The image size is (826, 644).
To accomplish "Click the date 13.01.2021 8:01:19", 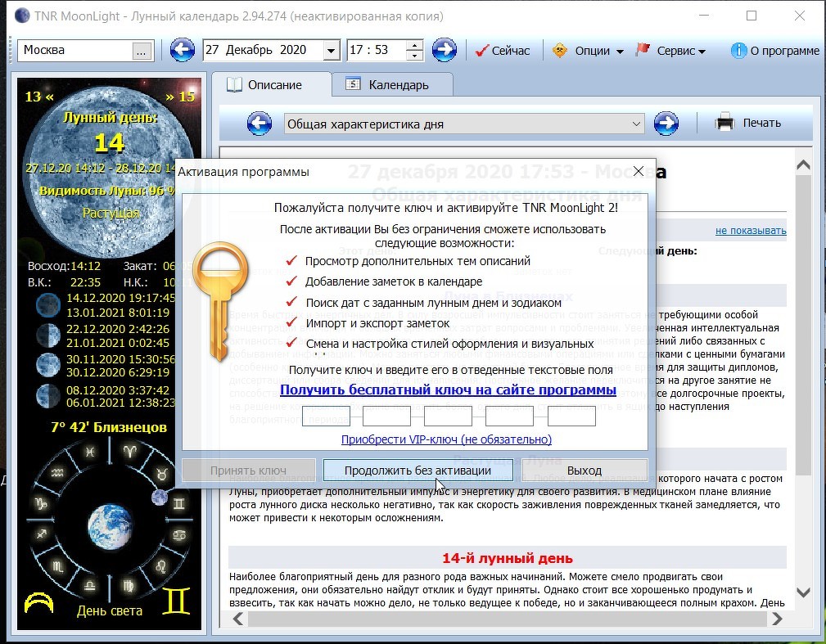I will point(118,313).
